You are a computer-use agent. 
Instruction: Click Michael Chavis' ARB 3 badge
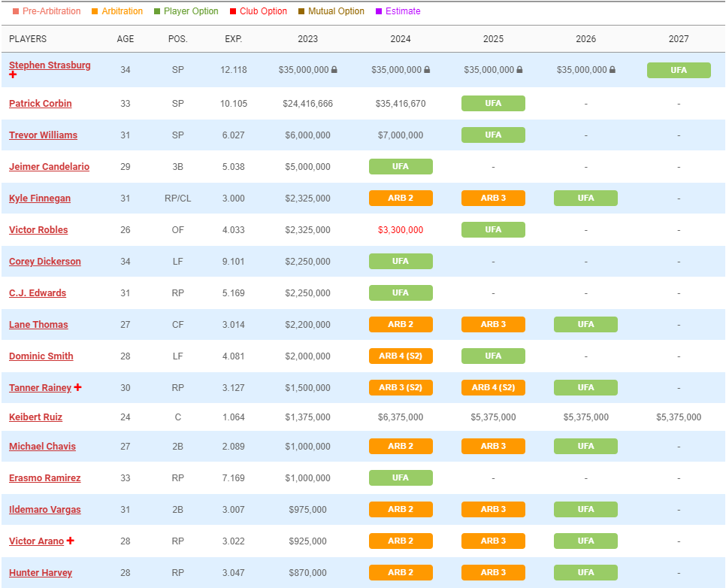[x=493, y=446]
